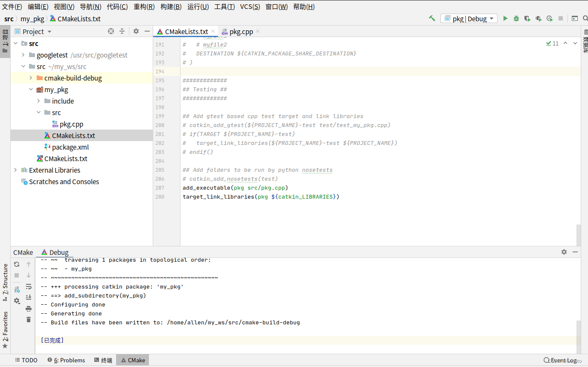The width and height of the screenshot is (588, 367).
Task: Hide the CMake tool window
Action: tap(575, 252)
